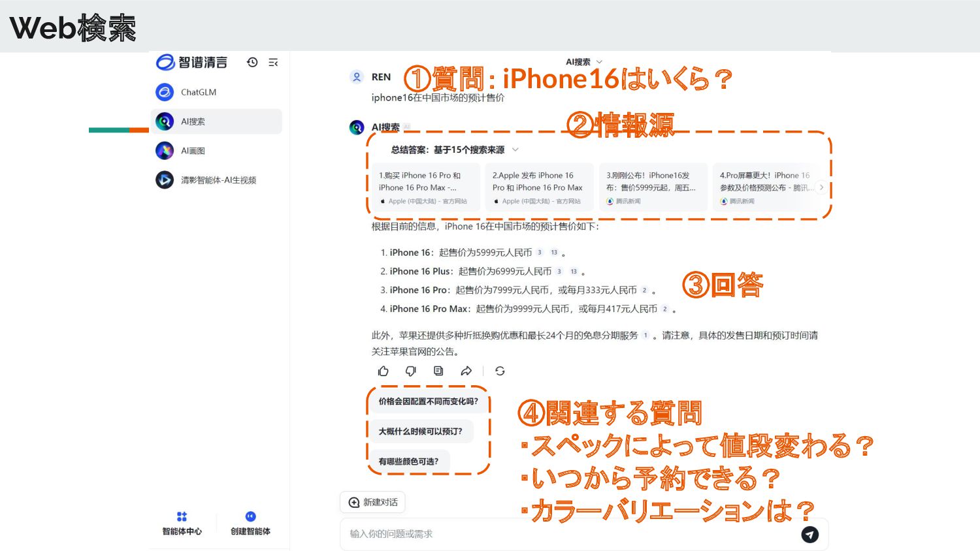Click citation 1 after 免息分期服务
This screenshot has width=980, height=551.
[645, 336]
